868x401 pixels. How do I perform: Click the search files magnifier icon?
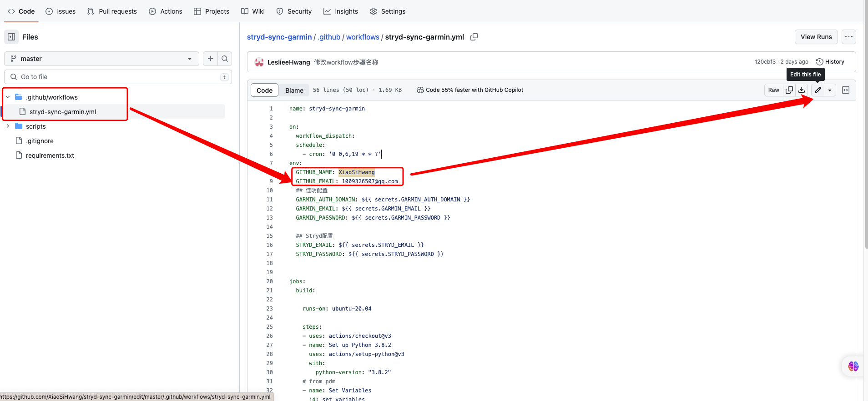point(225,59)
